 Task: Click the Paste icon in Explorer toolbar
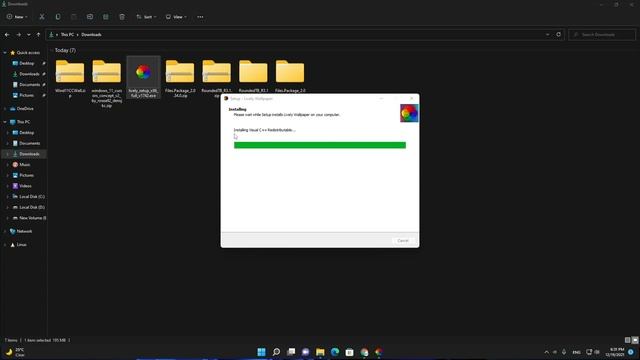point(73,17)
